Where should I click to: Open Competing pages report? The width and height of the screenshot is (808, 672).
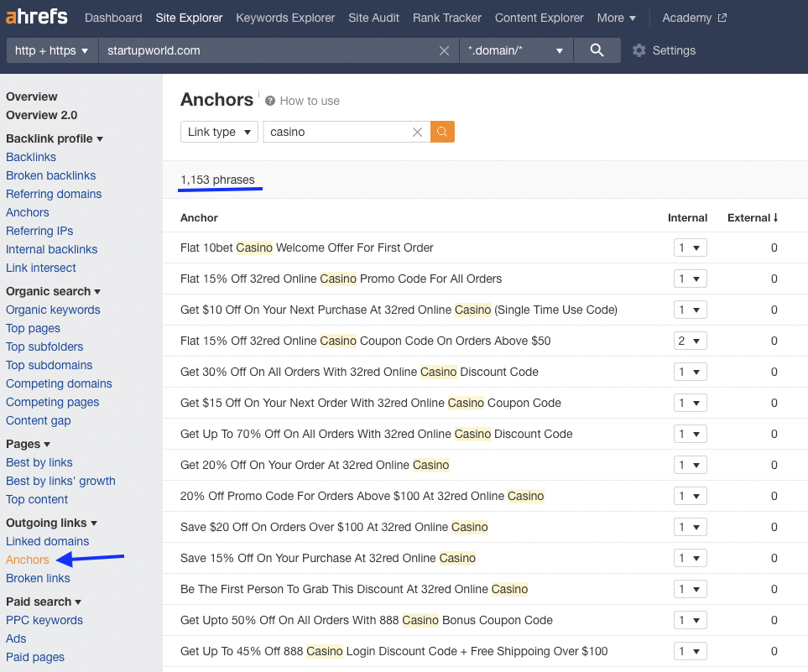53,402
